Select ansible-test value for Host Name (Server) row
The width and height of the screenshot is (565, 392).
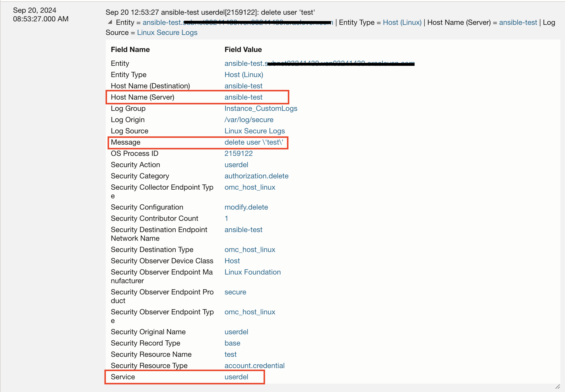pyautogui.click(x=243, y=97)
